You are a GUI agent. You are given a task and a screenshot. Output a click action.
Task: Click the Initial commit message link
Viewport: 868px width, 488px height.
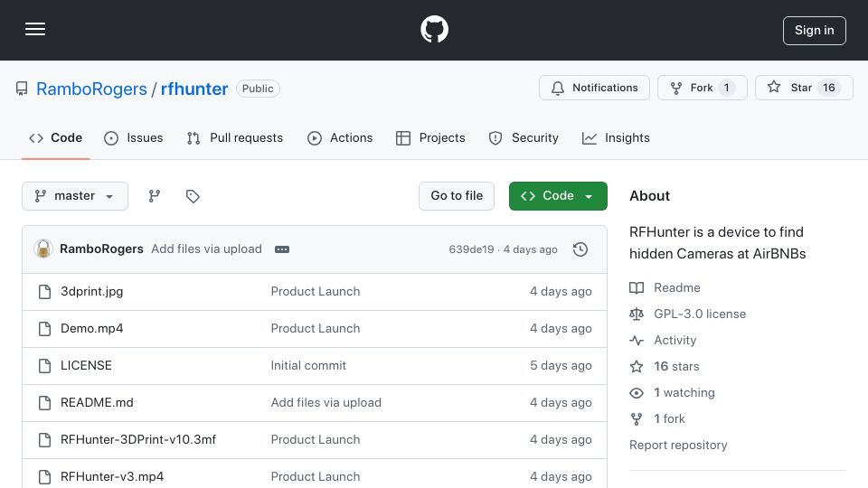click(308, 366)
